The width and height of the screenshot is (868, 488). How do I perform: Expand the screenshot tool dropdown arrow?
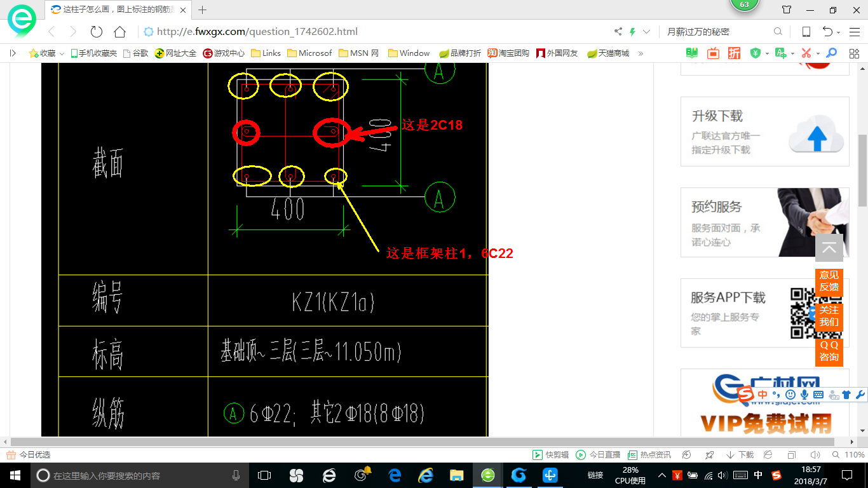818,53
